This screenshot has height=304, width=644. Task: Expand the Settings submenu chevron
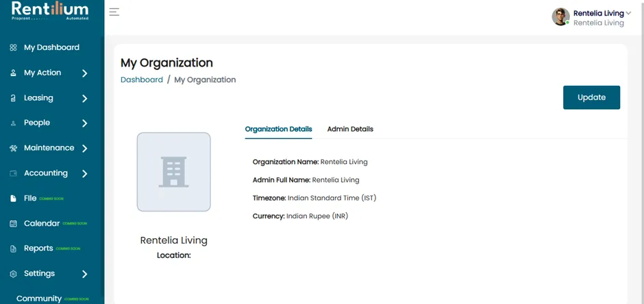[84, 274]
